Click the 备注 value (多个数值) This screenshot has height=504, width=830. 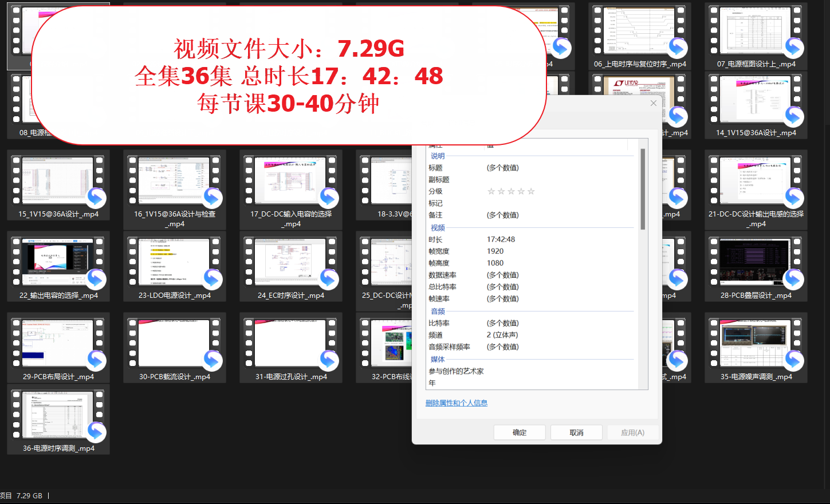(x=503, y=215)
